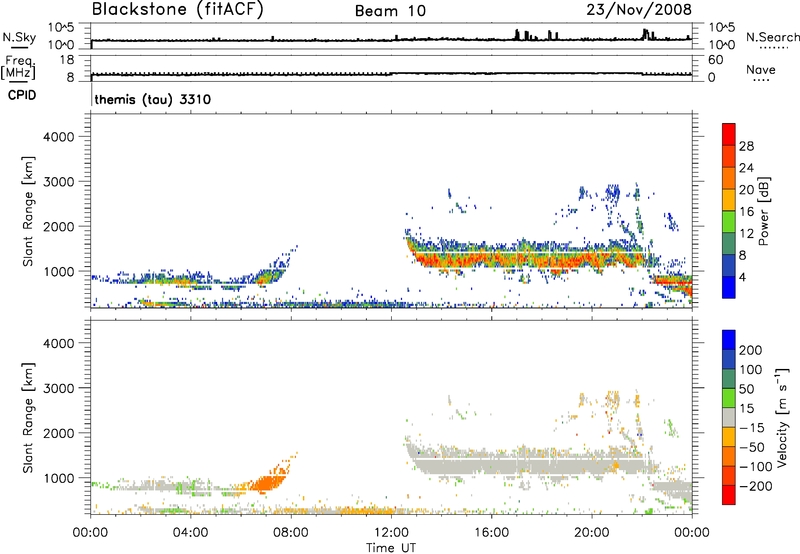Click the '3000' tick of velocity panel range axis
Image resolution: width=800 pixels, height=554 pixels.
59,388
